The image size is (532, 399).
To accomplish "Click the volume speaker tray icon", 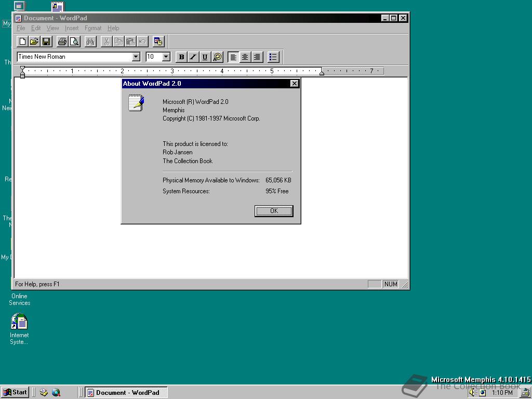I will (x=472, y=393).
